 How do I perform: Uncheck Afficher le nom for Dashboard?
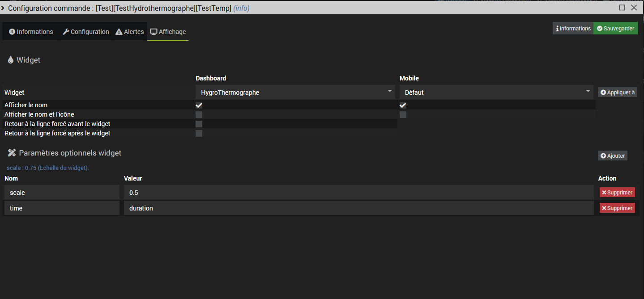199,105
